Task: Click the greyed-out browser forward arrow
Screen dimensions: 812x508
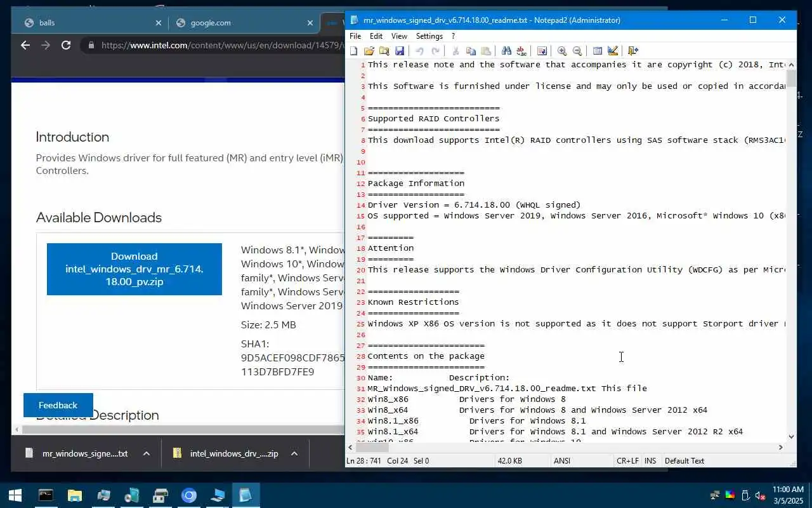Action: click(x=46, y=45)
